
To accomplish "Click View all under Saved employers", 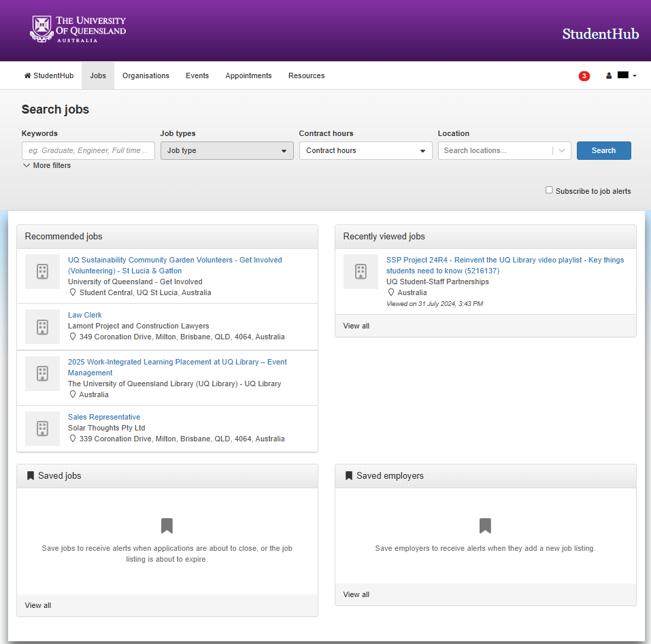I will tap(356, 594).
